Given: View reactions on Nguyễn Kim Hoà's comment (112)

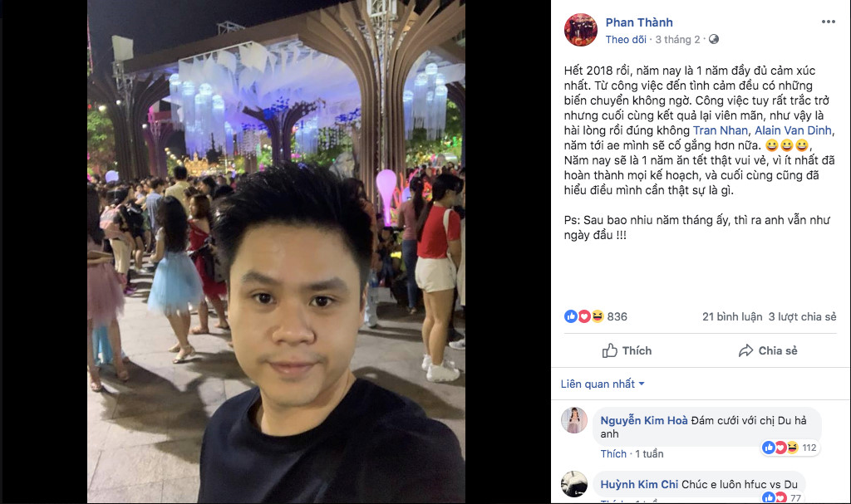Looking at the screenshot, I should click(x=790, y=448).
